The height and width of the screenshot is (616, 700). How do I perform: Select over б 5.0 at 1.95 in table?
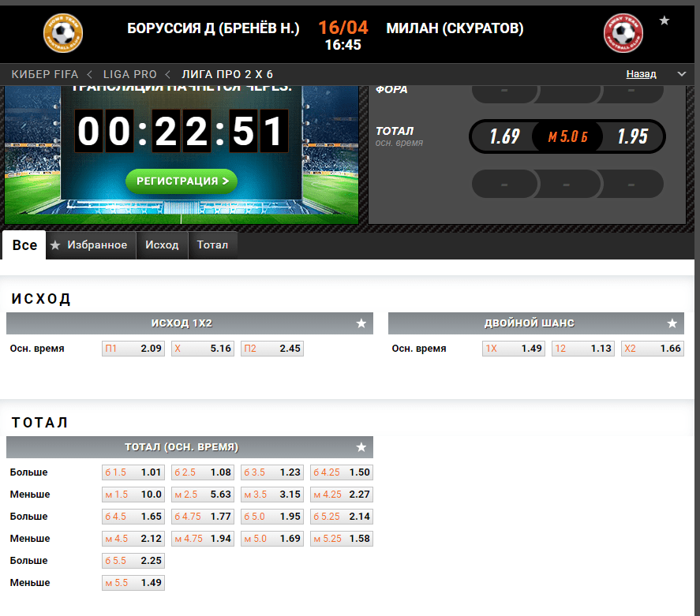tap(272, 517)
